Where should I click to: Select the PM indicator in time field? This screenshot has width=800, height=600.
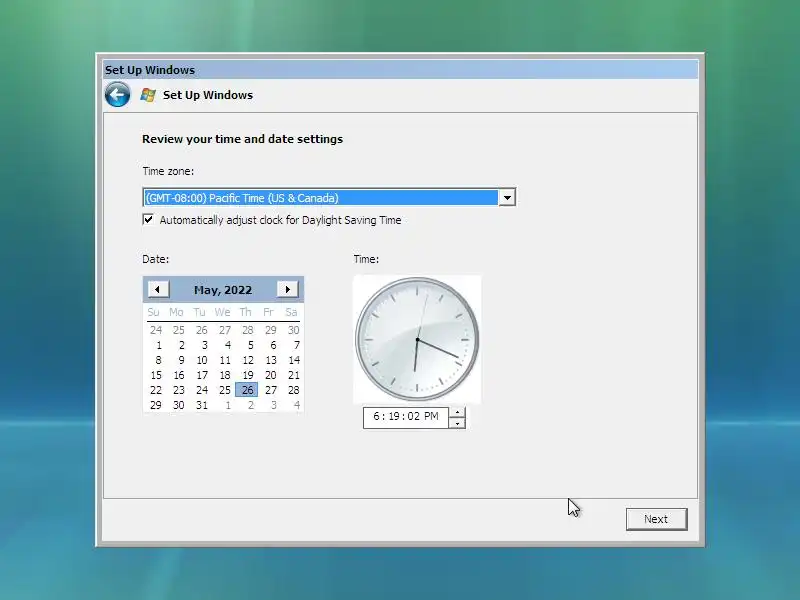coord(431,416)
